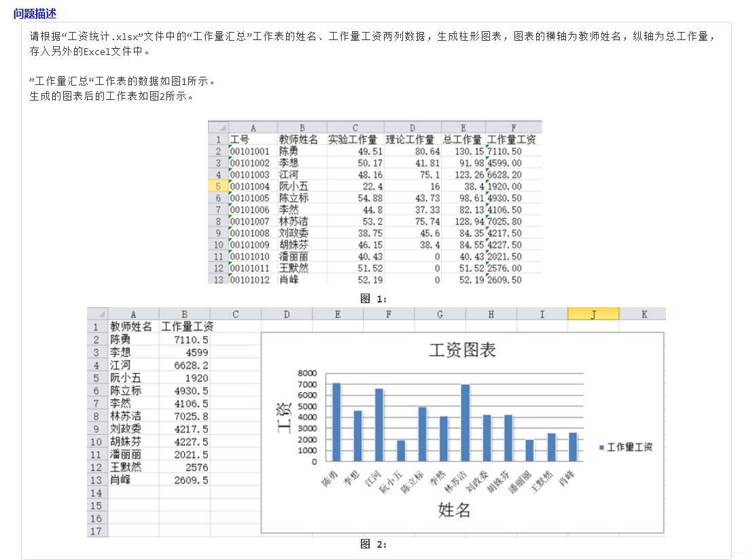Click the select-all corner in figure 2 sheet
Image resolution: width=755 pixels, height=560 pixels.
click(98, 314)
